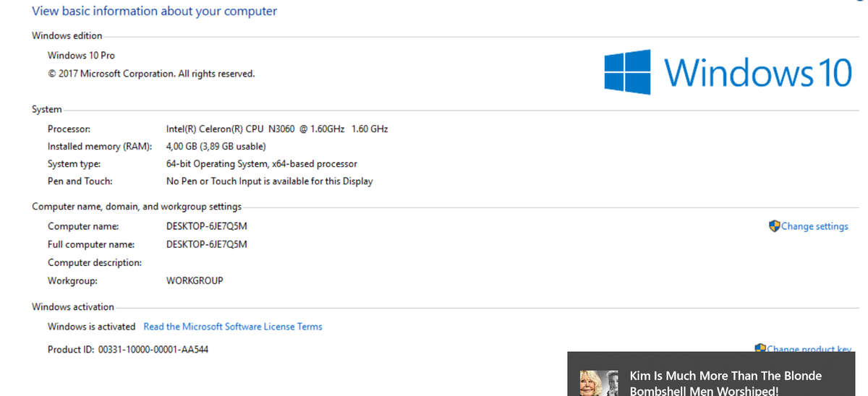Click the Windows is activated status text

tap(91, 327)
